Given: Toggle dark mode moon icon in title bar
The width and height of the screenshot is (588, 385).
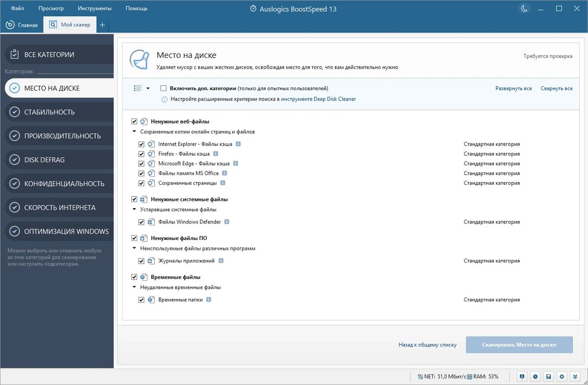Looking at the screenshot, I should (x=524, y=8).
